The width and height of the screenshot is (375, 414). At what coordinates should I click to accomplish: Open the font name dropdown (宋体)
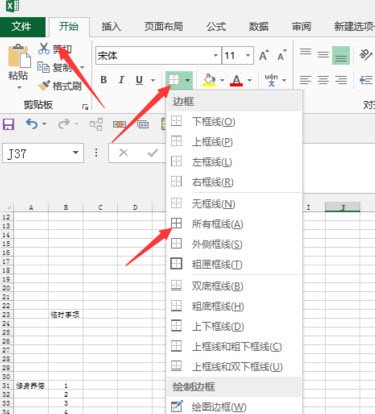tap(216, 55)
